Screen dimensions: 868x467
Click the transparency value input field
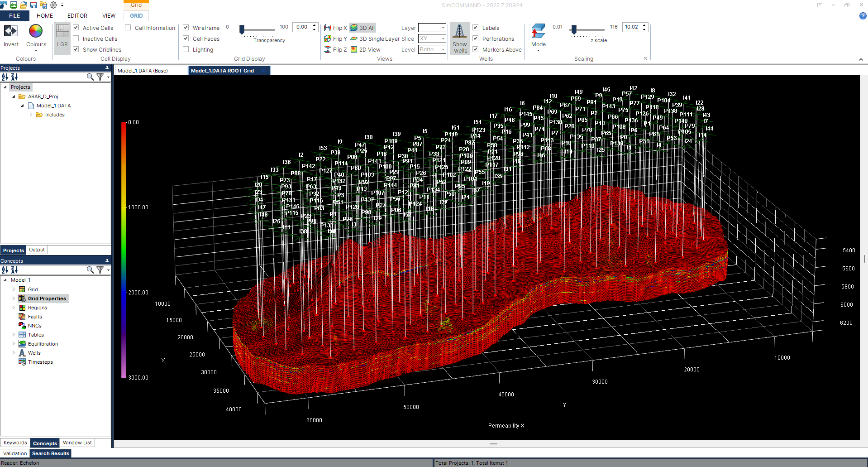302,27
